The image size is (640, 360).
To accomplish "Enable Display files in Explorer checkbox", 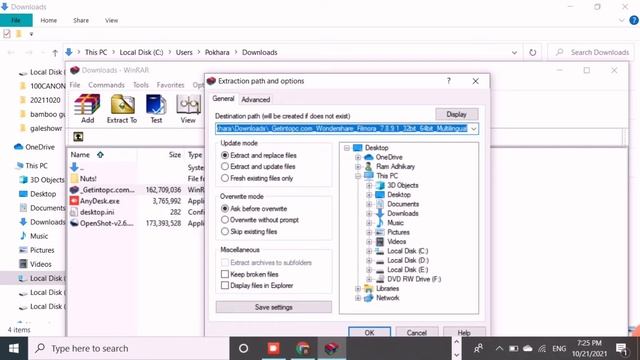I will coord(224,285).
